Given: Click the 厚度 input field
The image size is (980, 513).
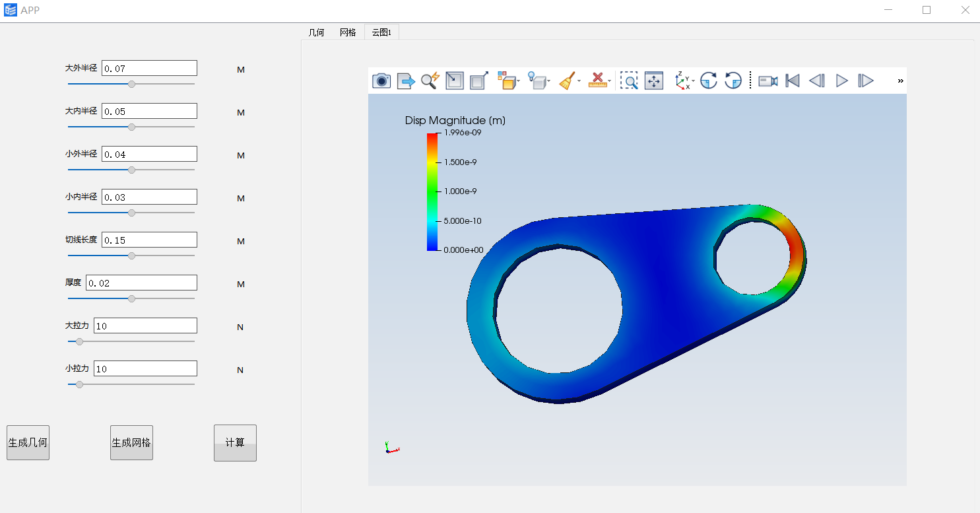Looking at the screenshot, I should (x=142, y=283).
